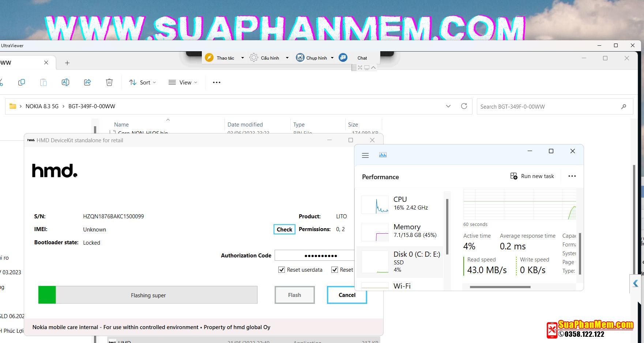Open the Thao tác menu in UltraViewer
This screenshot has height=343, width=644.
[225, 58]
